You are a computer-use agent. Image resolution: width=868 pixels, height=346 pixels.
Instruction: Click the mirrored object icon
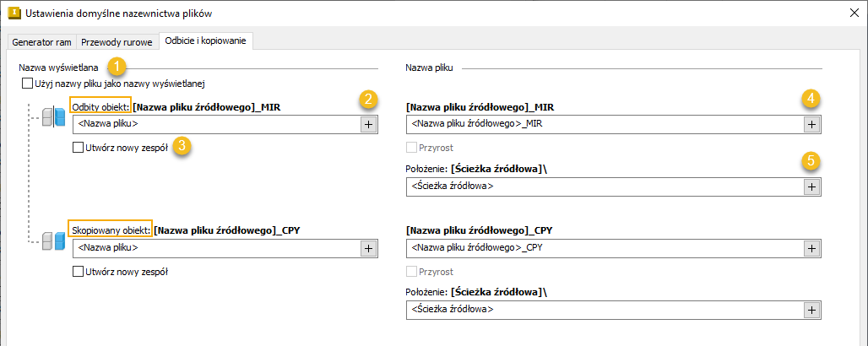[x=54, y=116]
